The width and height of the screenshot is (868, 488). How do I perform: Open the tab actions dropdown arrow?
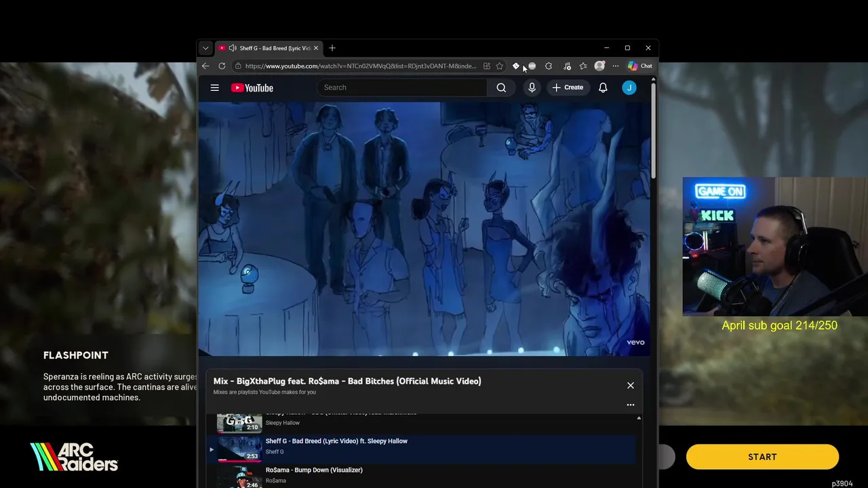(x=205, y=48)
